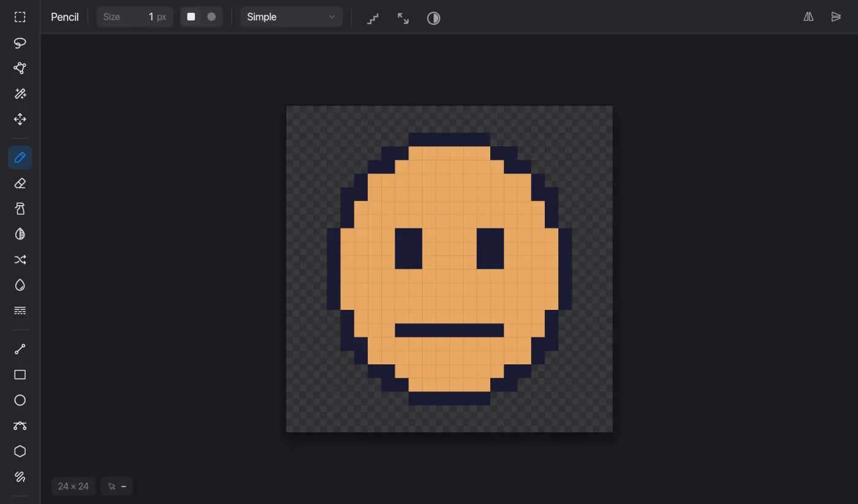Click the left eye of the face
The image size is (858, 504).
tap(409, 249)
